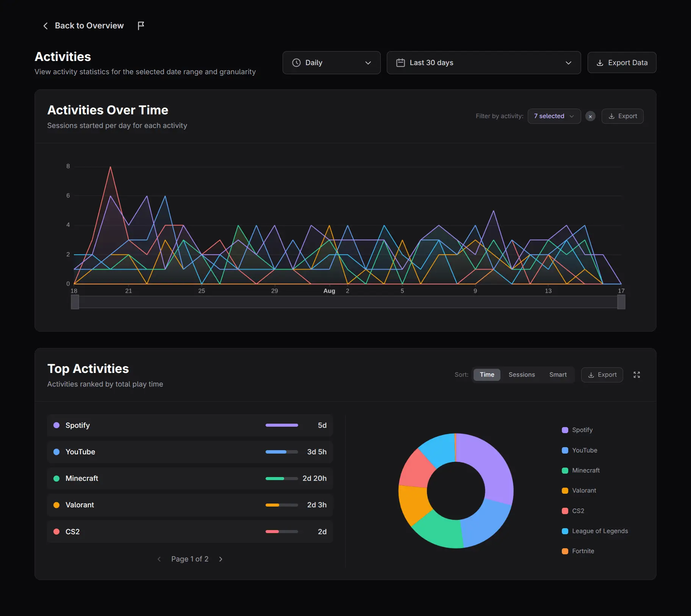Clear the activity filter selection

[x=590, y=116]
